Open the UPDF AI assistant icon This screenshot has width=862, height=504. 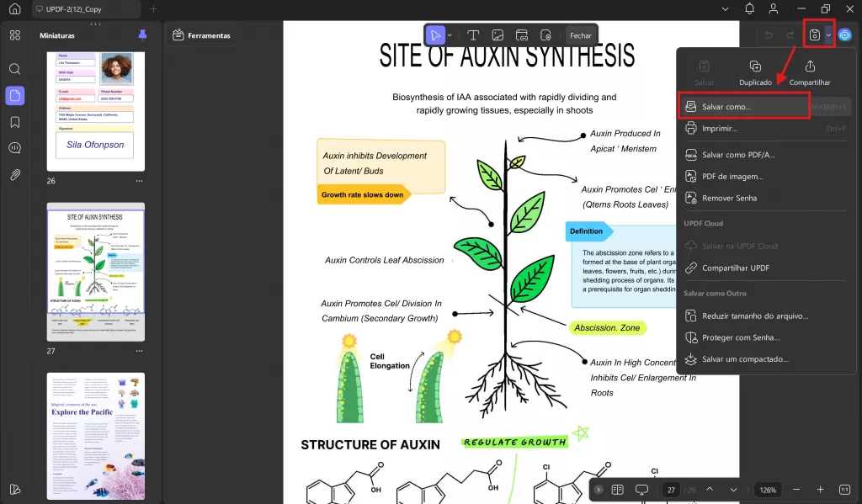845,35
